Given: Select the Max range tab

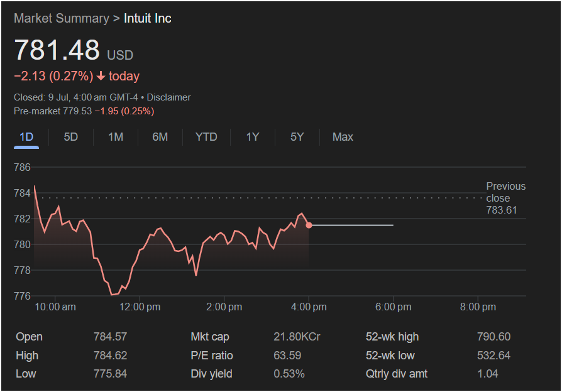Looking at the screenshot, I should (x=343, y=137).
